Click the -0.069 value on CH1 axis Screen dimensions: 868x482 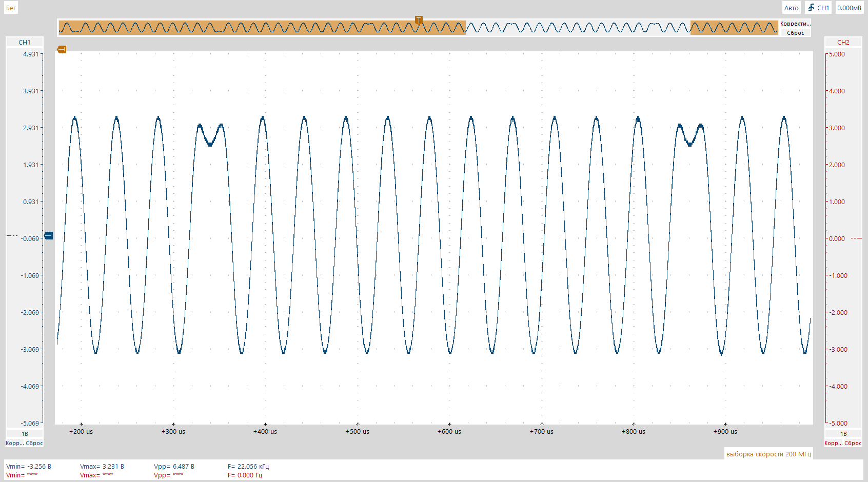coord(30,238)
